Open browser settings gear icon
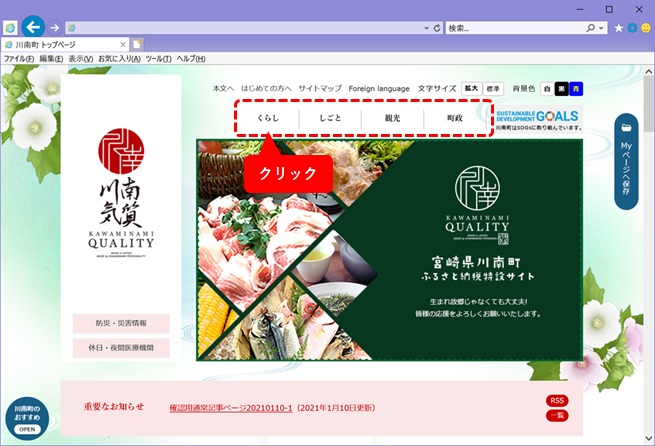Screen dimensions: 655x446 click(632, 28)
